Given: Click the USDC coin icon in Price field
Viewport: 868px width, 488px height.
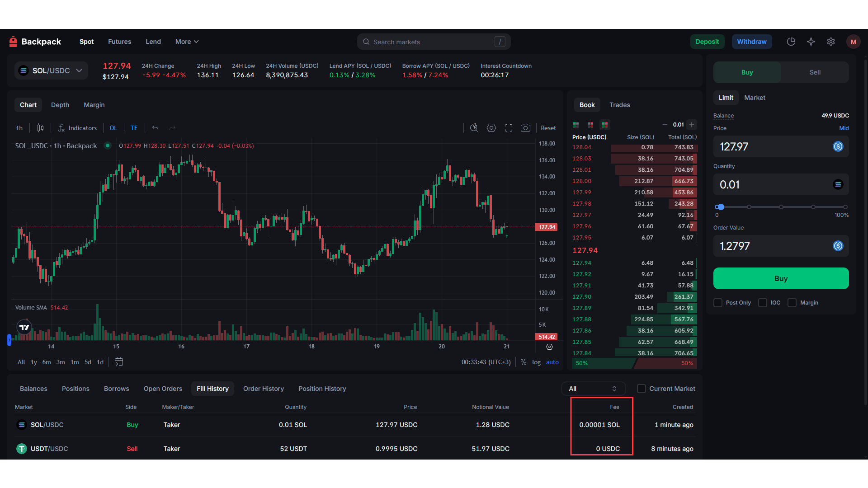Looking at the screenshot, I should coord(838,146).
